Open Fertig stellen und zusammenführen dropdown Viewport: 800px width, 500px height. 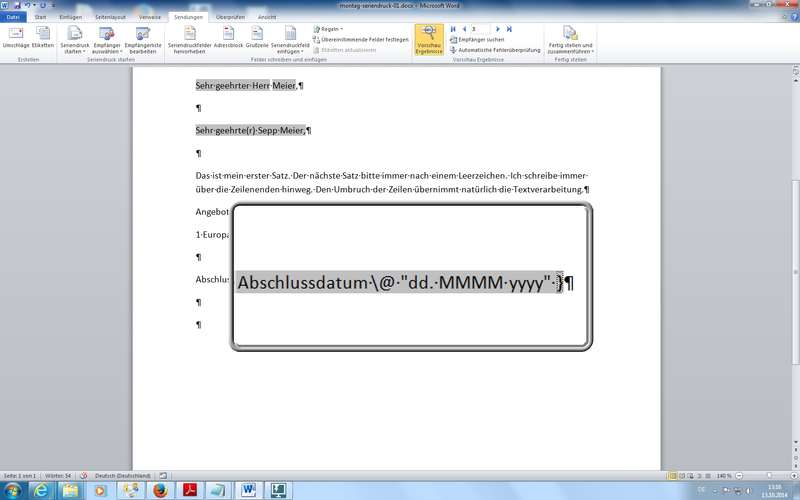(570, 40)
